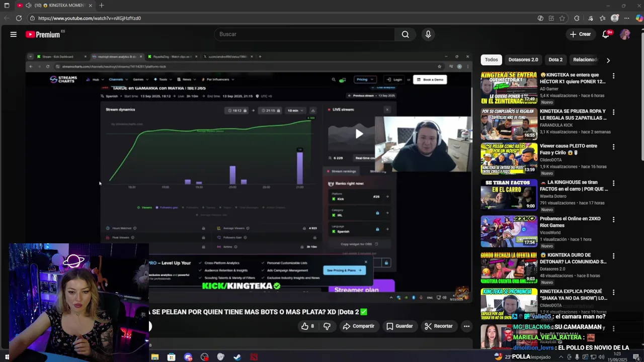Open tab actions menu icon
644x362 pixels.
click(7, 6)
